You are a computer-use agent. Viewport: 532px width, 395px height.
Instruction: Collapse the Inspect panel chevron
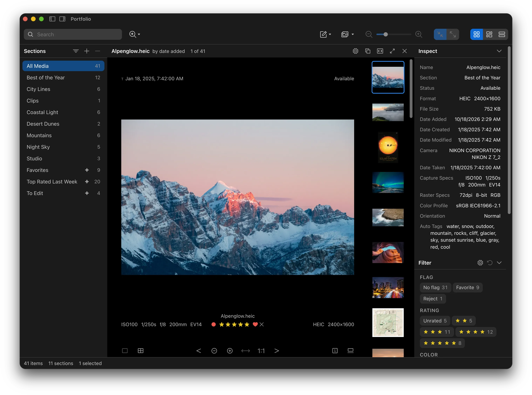(499, 51)
